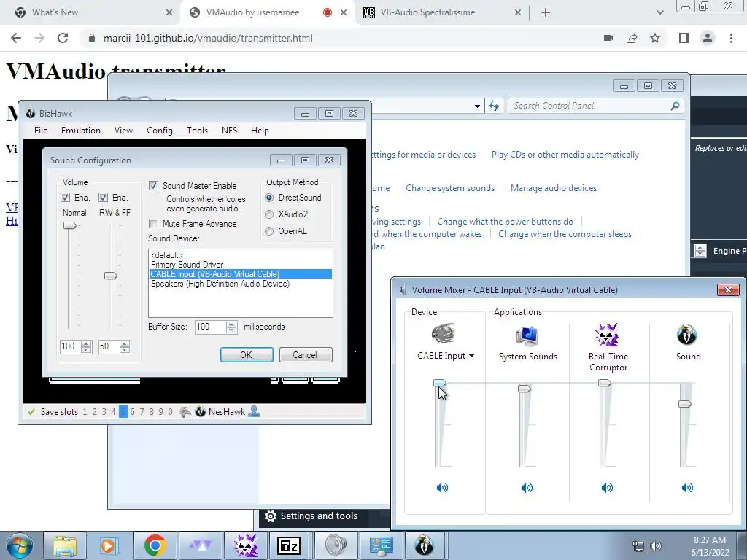Image resolution: width=747 pixels, height=560 pixels.
Task: Click the Sound application volume slider
Action: (x=684, y=404)
